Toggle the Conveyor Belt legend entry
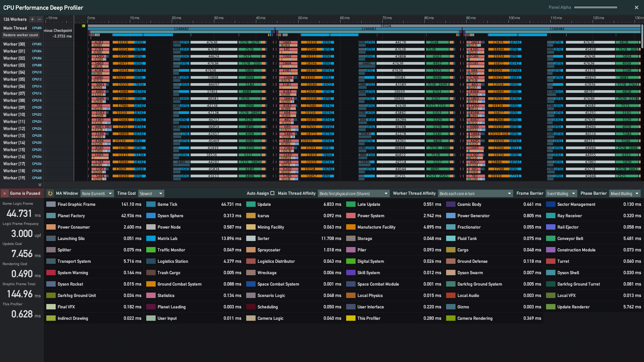Screen dimensions: 644x362 click(x=570, y=239)
